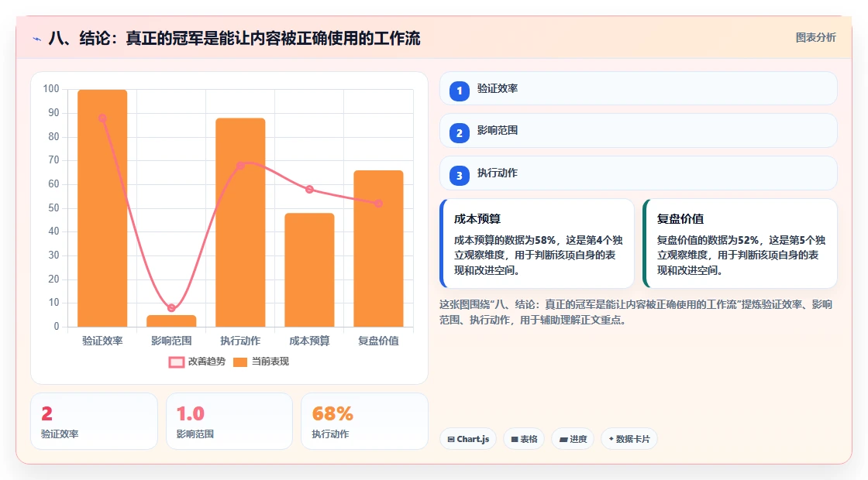Click the 执行动作 x-axis label
The height and width of the screenshot is (480, 868).
[x=240, y=341]
